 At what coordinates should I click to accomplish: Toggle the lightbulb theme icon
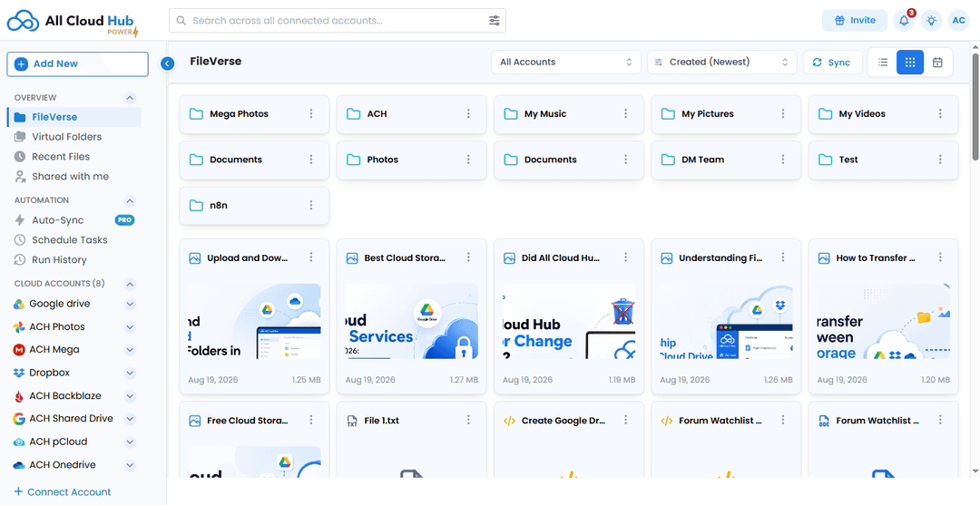click(931, 21)
